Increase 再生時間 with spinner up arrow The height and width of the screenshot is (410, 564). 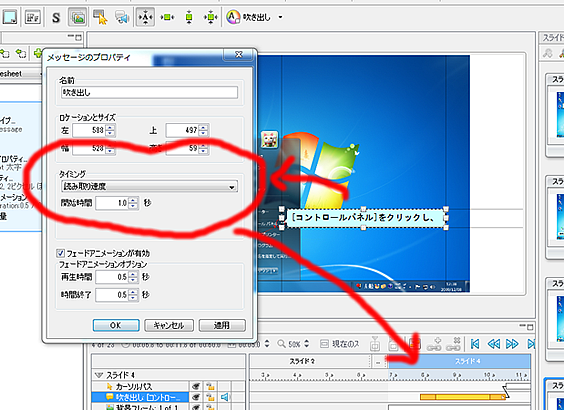click(133, 274)
